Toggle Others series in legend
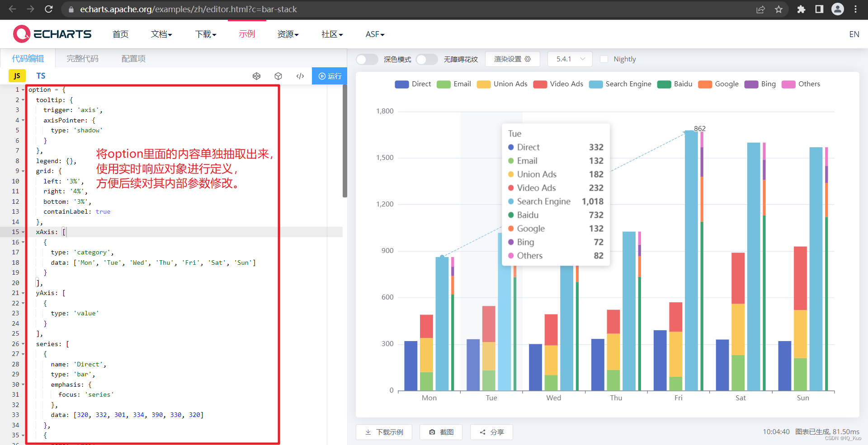 click(x=801, y=84)
